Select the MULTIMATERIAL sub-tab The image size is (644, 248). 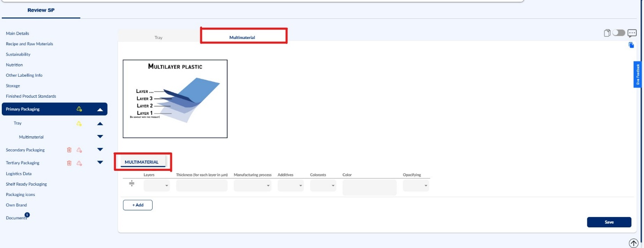pyautogui.click(x=142, y=162)
